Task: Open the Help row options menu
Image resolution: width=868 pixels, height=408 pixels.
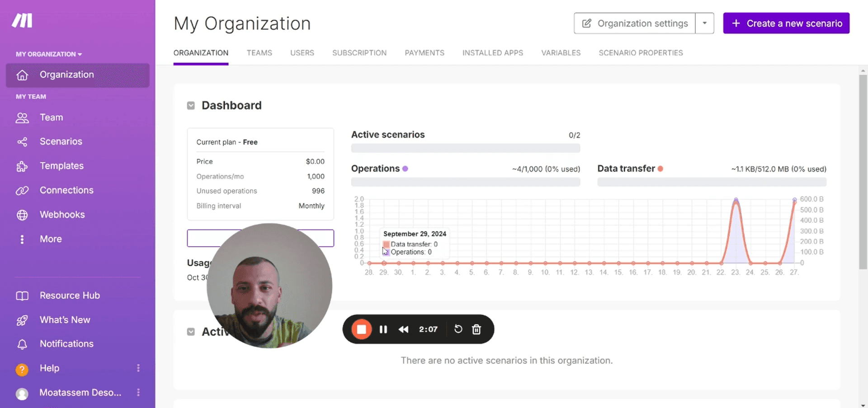Action: pyautogui.click(x=138, y=368)
